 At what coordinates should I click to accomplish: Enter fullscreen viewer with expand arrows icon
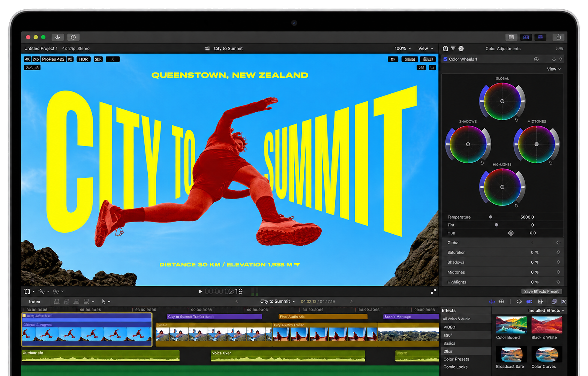coord(433,291)
